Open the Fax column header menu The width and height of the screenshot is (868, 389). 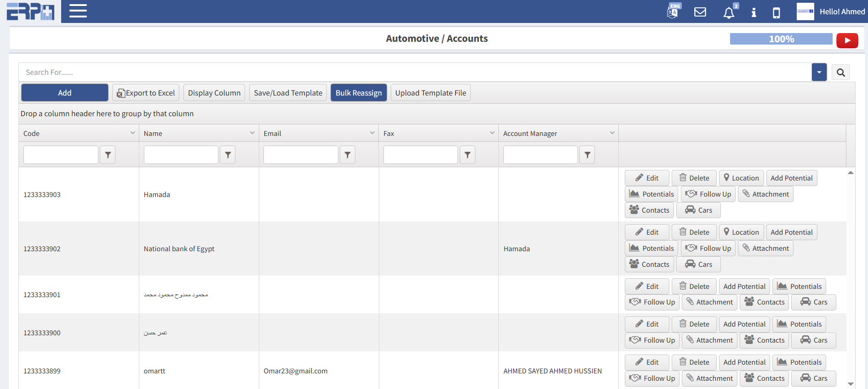492,133
